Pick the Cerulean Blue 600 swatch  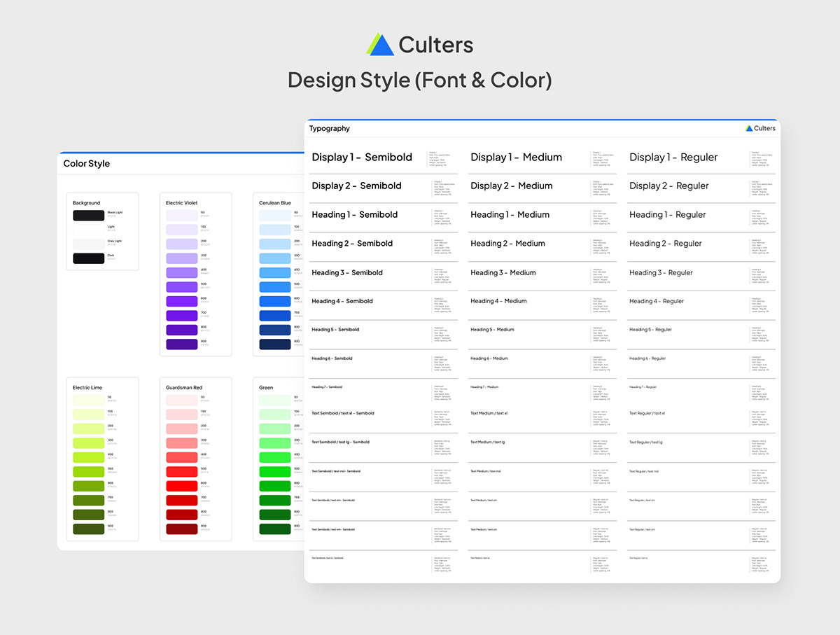click(274, 301)
